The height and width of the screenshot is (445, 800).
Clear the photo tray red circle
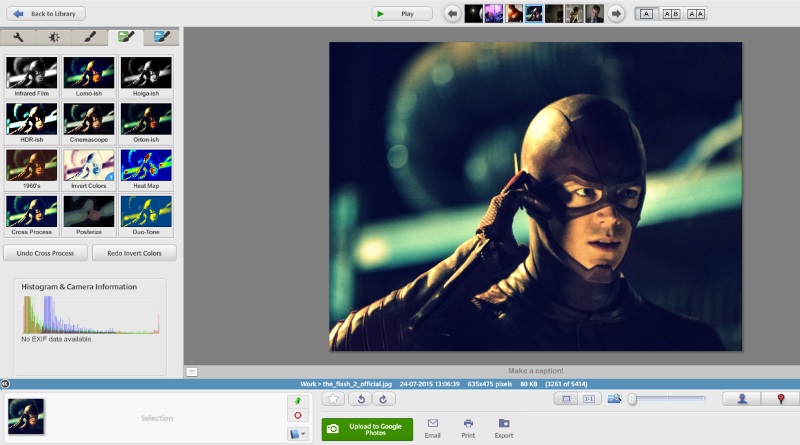coord(297,415)
